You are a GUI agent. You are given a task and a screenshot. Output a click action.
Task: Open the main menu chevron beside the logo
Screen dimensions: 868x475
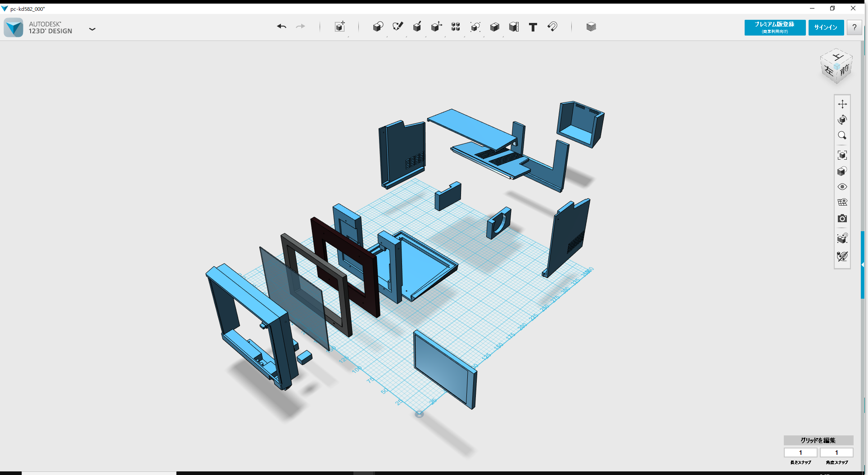coord(92,28)
